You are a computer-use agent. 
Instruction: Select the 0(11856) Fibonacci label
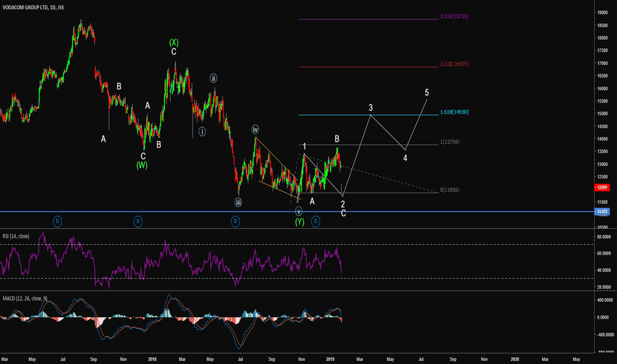point(450,190)
